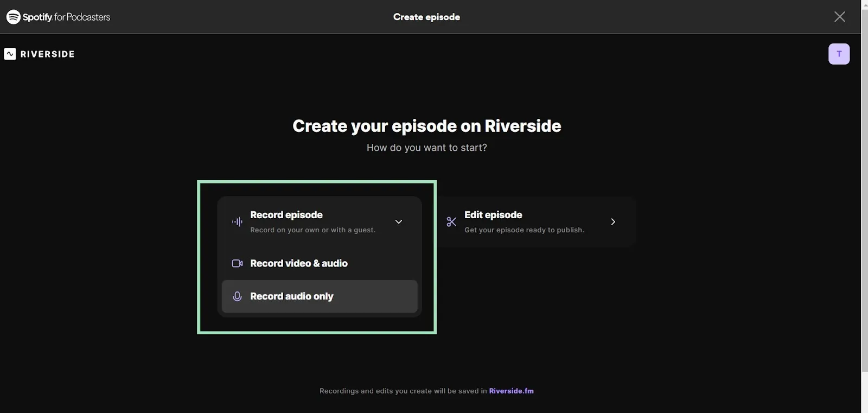Viewport: 868px width, 413px height.
Task: Click the scissors icon for Edit episode
Action: (451, 221)
